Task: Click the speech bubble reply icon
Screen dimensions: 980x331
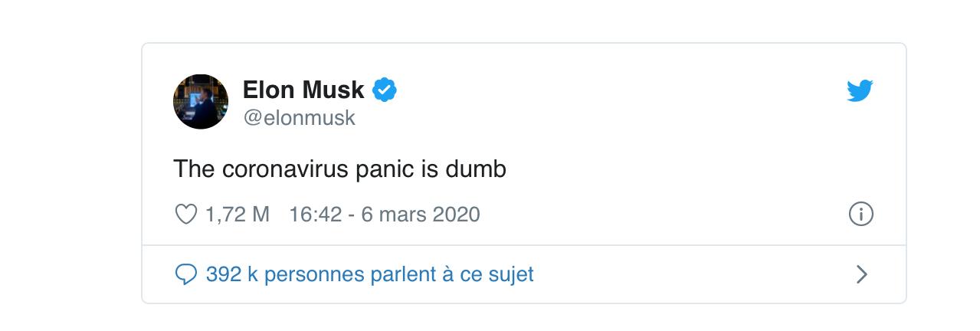Action: 186,274
